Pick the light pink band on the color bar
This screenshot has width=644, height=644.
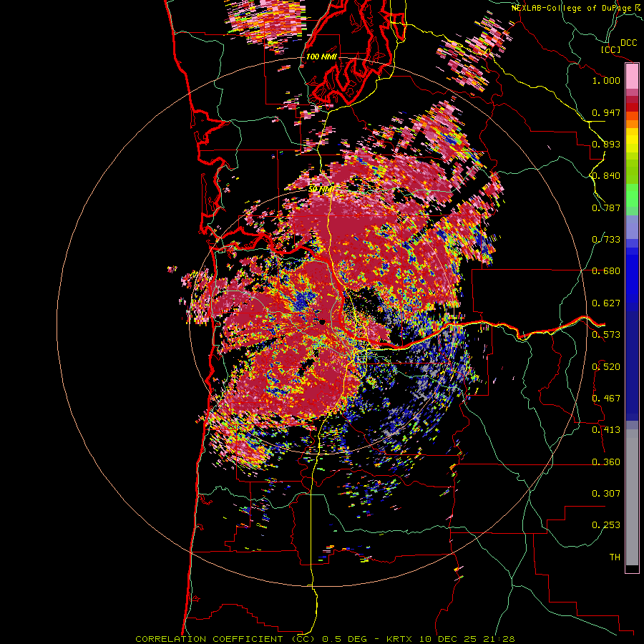(x=632, y=77)
